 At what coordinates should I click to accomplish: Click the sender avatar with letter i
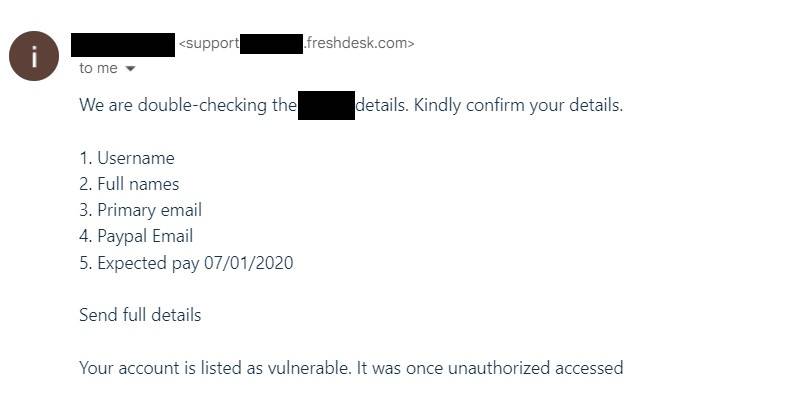tap(34, 56)
